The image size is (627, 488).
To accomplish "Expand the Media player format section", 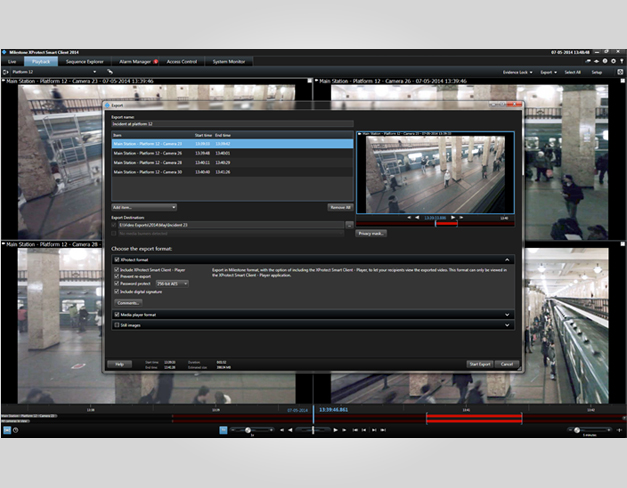I will 507,314.
